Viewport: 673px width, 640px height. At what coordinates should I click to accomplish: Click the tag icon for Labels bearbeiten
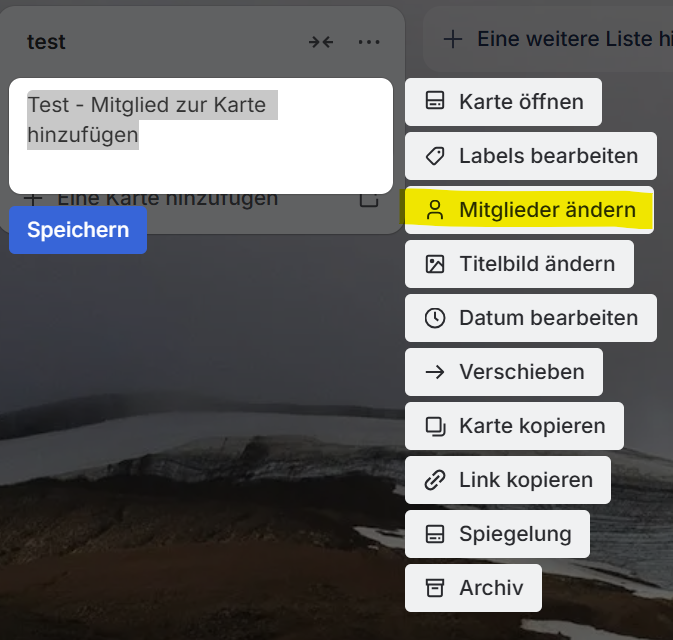434,156
